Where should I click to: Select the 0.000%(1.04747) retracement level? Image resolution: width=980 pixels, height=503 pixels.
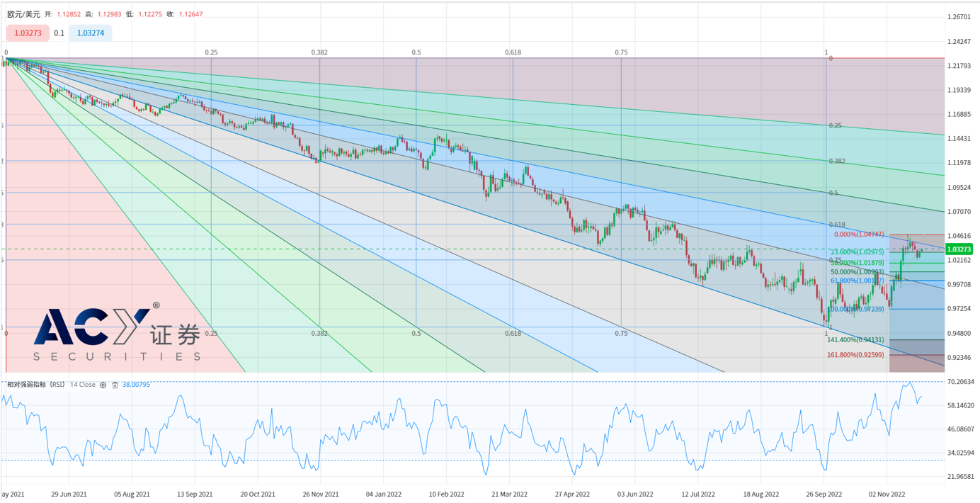pyautogui.click(x=859, y=234)
